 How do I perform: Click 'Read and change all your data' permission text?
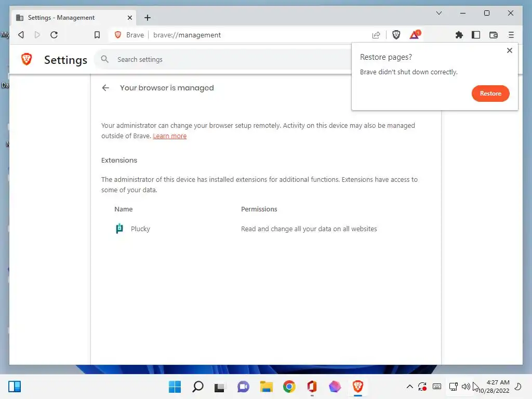(x=309, y=229)
